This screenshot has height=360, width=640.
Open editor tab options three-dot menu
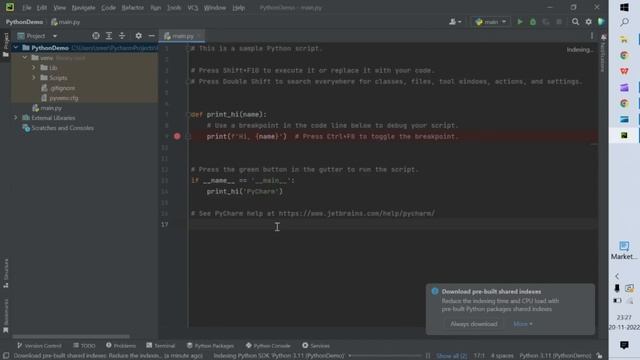[x=592, y=36]
